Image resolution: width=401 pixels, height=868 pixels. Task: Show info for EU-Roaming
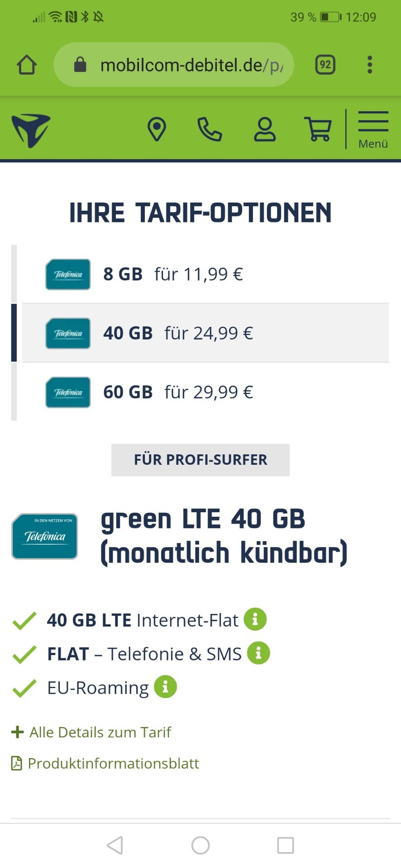165,687
